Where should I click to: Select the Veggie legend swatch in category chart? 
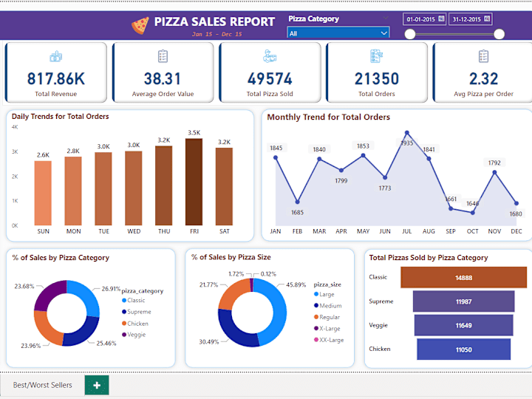point(124,335)
